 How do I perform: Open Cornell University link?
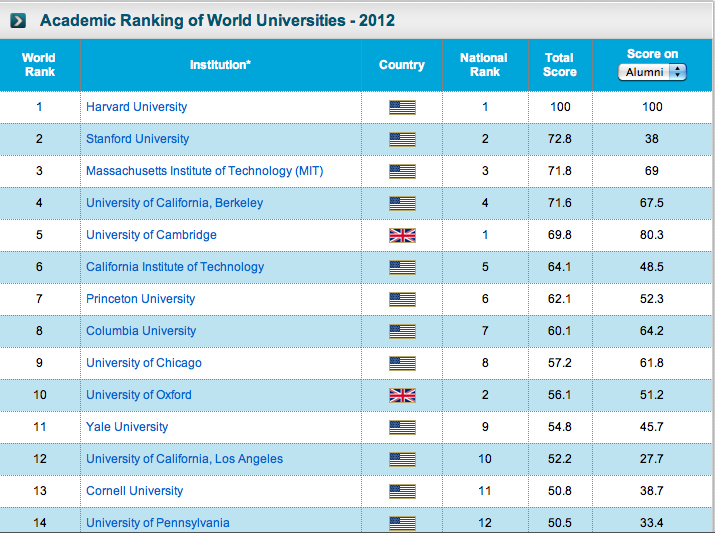(x=135, y=491)
